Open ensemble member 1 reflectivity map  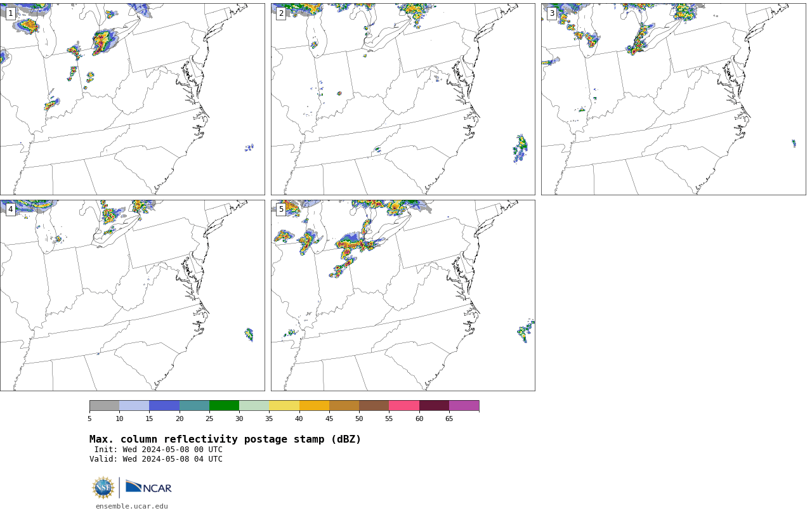pyautogui.click(x=132, y=99)
